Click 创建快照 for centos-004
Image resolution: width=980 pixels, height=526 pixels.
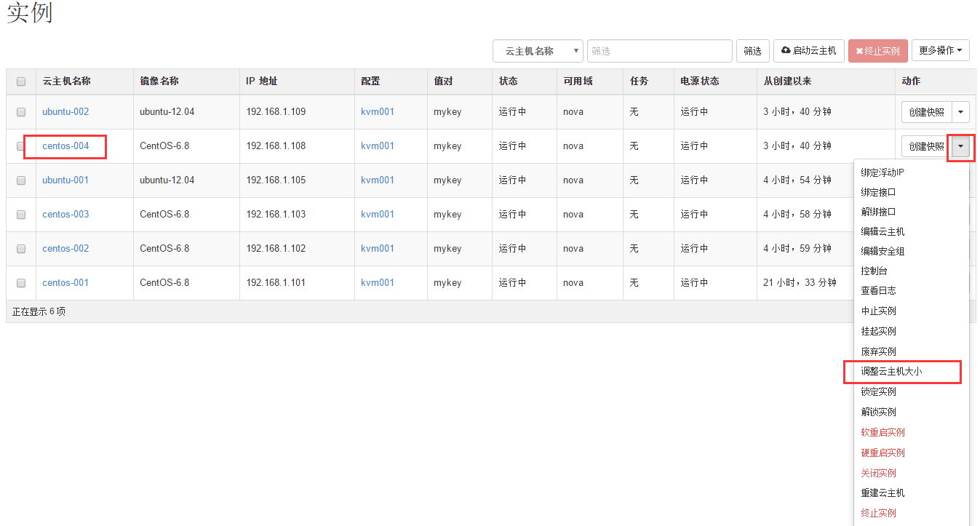point(926,146)
